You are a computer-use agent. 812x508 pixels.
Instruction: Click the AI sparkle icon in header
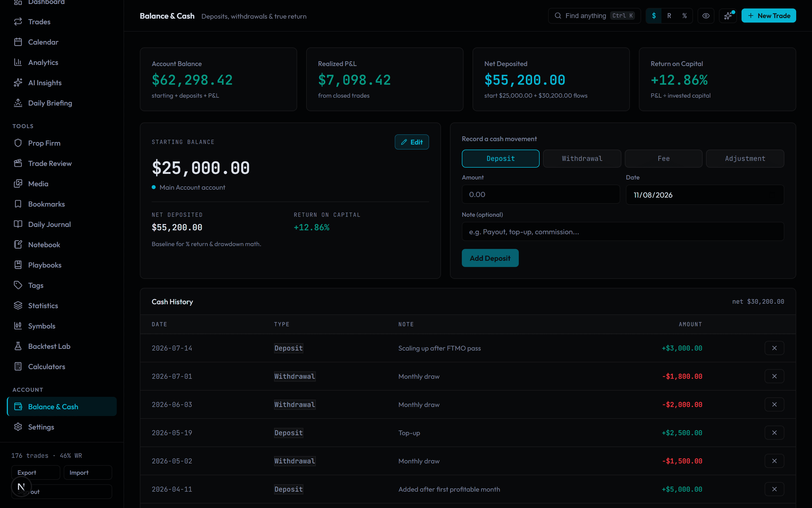728,16
